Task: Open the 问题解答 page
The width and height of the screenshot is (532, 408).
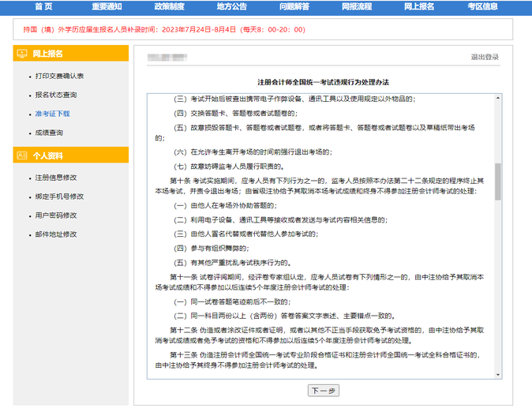Action: click(x=294, y=6)
